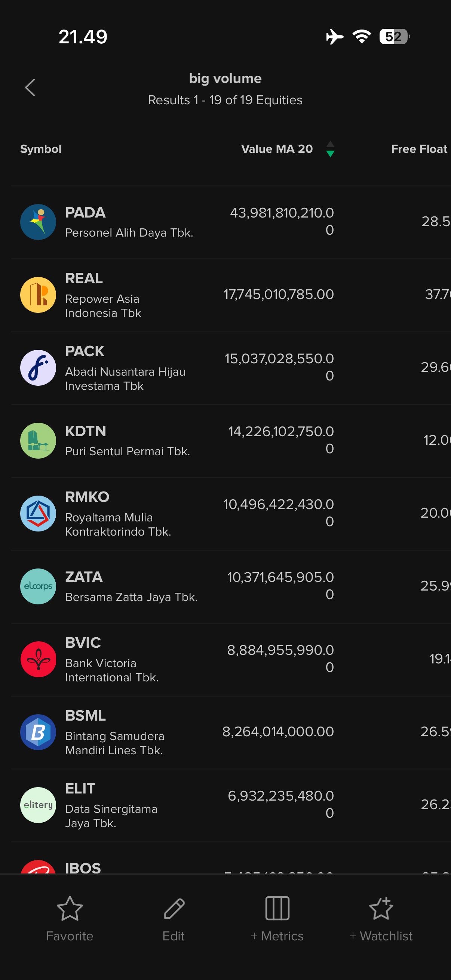Open the Edit pencil icon

pyautogui.click(x=174, y=908)
